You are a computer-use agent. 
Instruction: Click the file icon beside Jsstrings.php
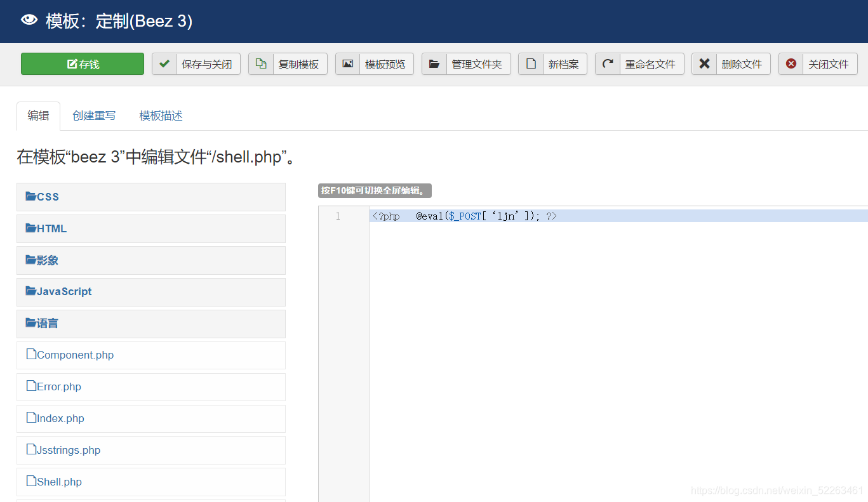pos(31,449)
